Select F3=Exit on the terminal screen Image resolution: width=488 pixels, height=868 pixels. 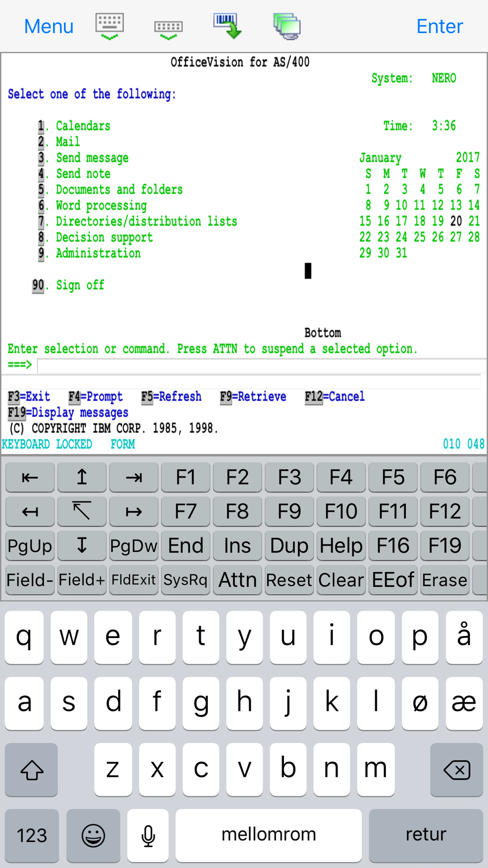(x=29, y=396)
